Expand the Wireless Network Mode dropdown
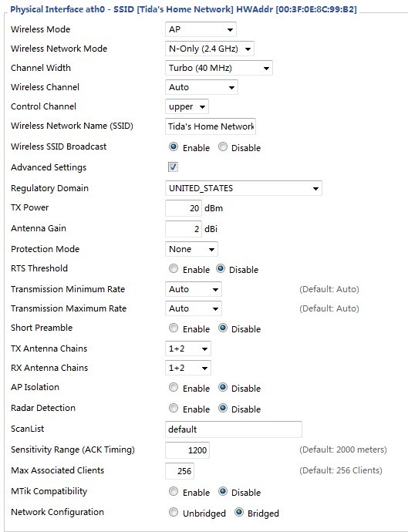The width and height of the screenshot is (408, 532). (210, 49)
